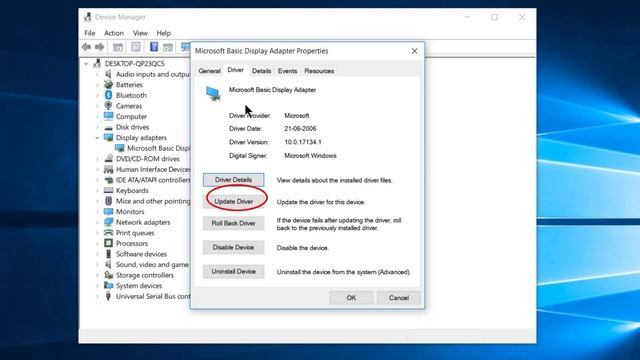Viewport: 640px width, 360px height.
Task: Dismiss the dialog with Cancel
Action: [399, 298]
